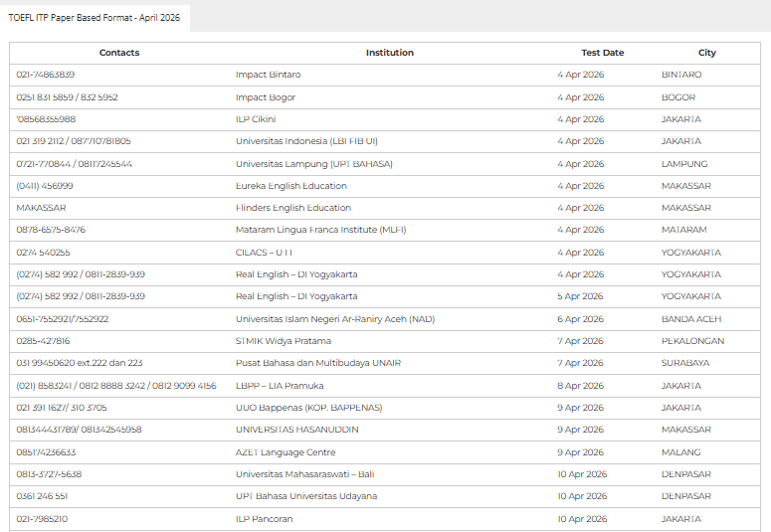Image resolution: width=771 pixels, height=532 pixels.
Task: Open Mataram Lingua Franca Institute (MLFI)
Action: point(320,230)
